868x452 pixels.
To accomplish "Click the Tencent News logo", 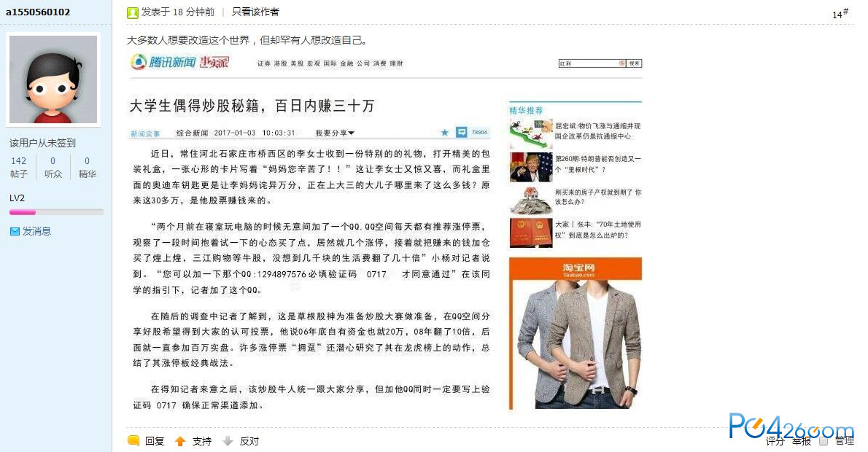I will (x=179, y=62).
